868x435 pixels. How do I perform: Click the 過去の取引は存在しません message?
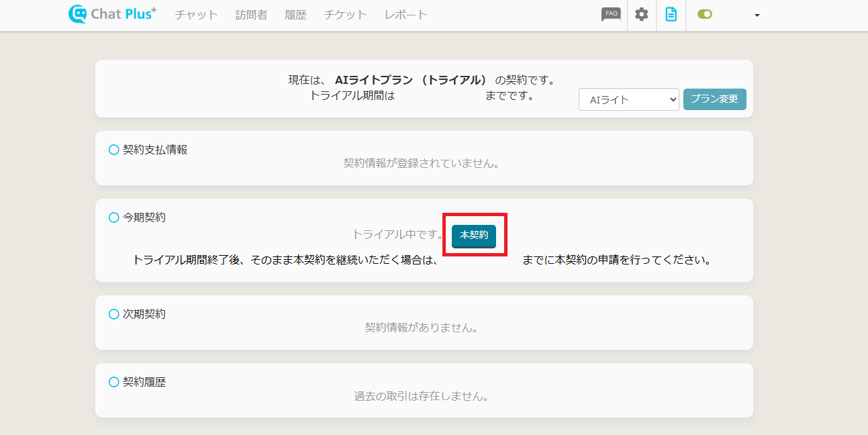tap(421, 396)
